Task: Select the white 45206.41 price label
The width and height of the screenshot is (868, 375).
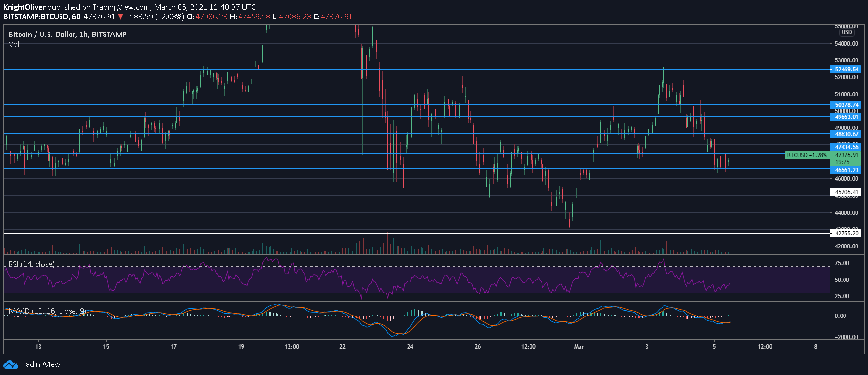Action: [845, 192]
